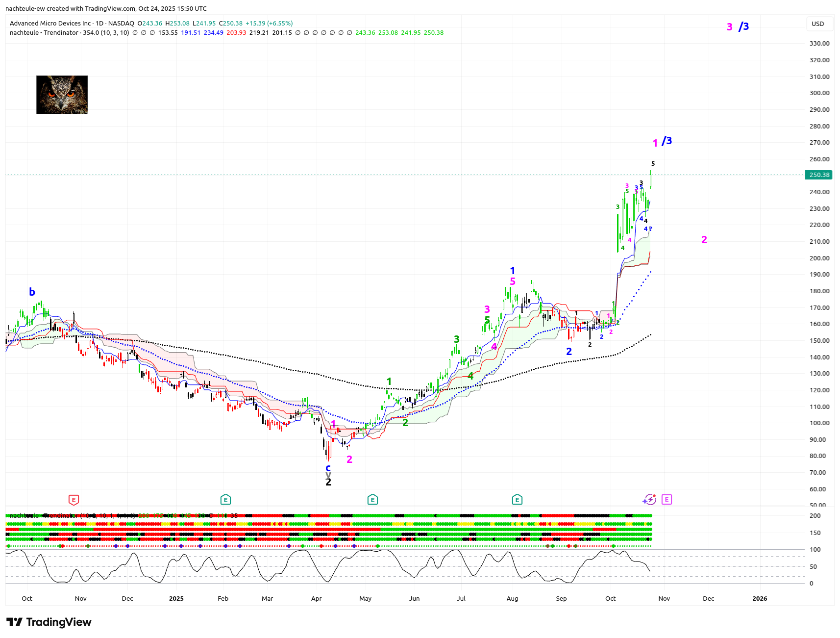Select the '1 /3' wave label above price
840x638 pixels.
(x=662, y=142)
